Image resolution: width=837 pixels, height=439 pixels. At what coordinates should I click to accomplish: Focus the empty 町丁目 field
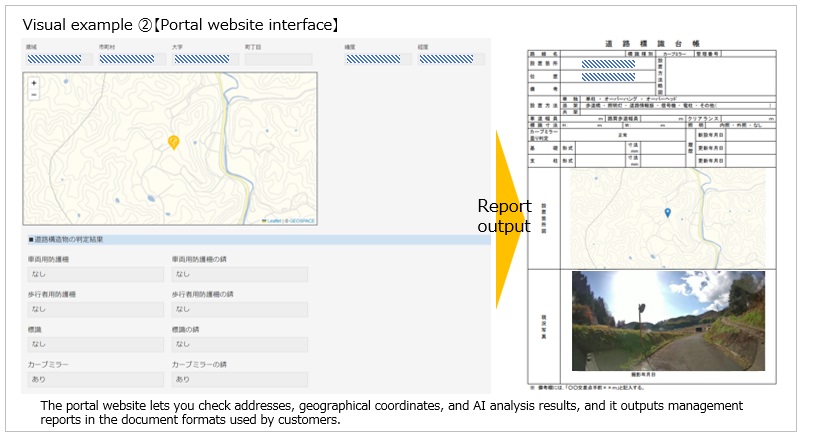pos(277,59)
